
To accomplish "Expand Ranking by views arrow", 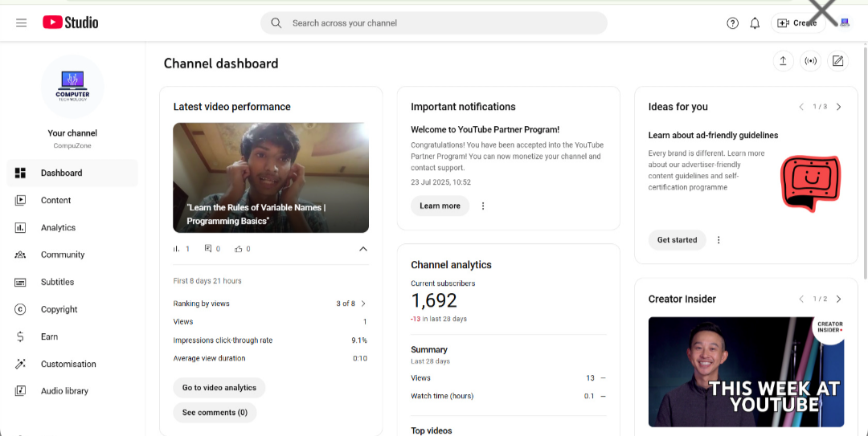I will pos(363,304).
